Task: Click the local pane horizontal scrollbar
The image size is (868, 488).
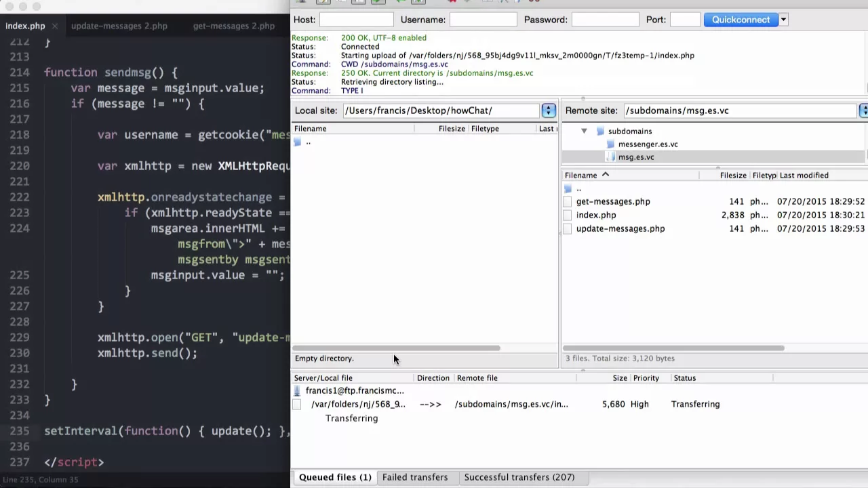Action: [x=397, y=348]
